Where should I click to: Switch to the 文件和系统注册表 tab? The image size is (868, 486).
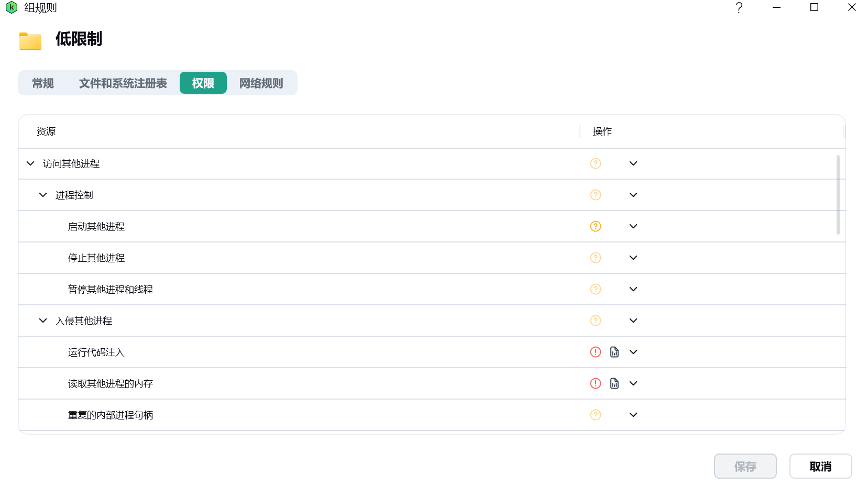pyautogui.click(x=123, y=83)
